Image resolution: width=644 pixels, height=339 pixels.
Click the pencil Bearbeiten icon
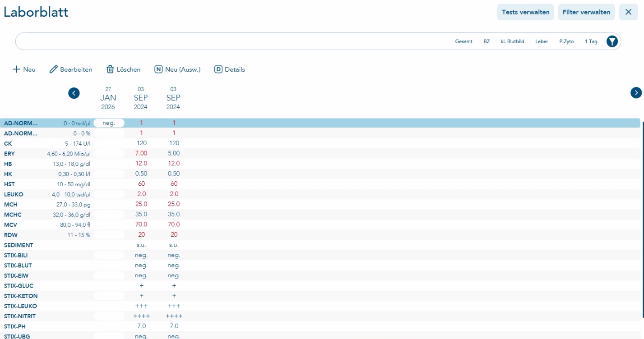(54, 69)
